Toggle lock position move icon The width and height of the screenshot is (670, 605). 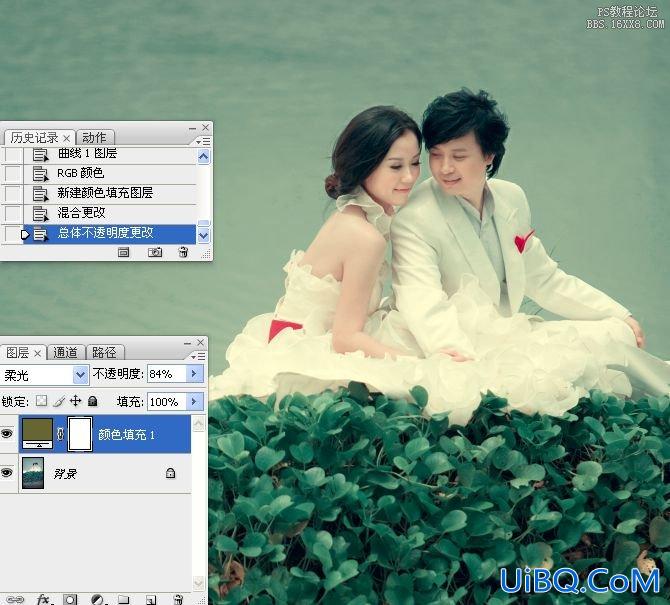[76, 401]
